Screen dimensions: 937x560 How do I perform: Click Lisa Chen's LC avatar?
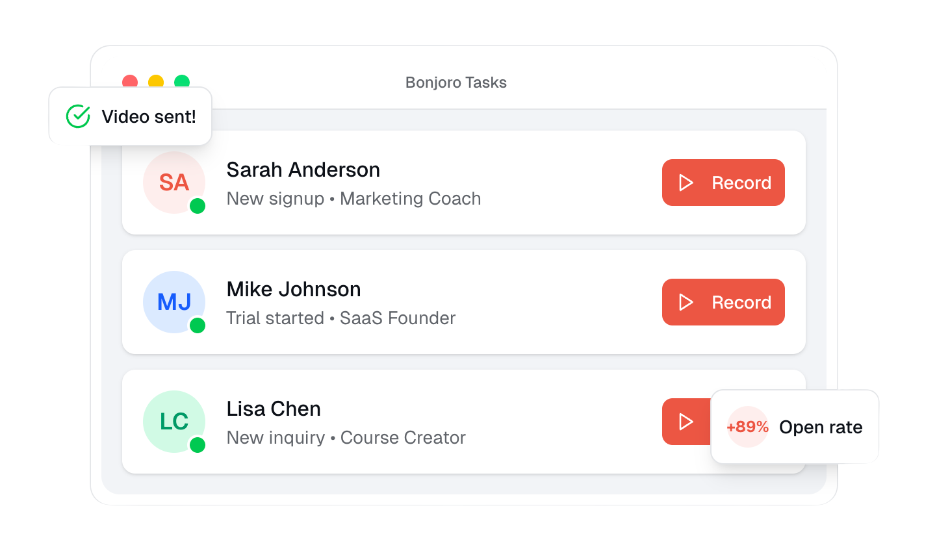pos(173,422)
